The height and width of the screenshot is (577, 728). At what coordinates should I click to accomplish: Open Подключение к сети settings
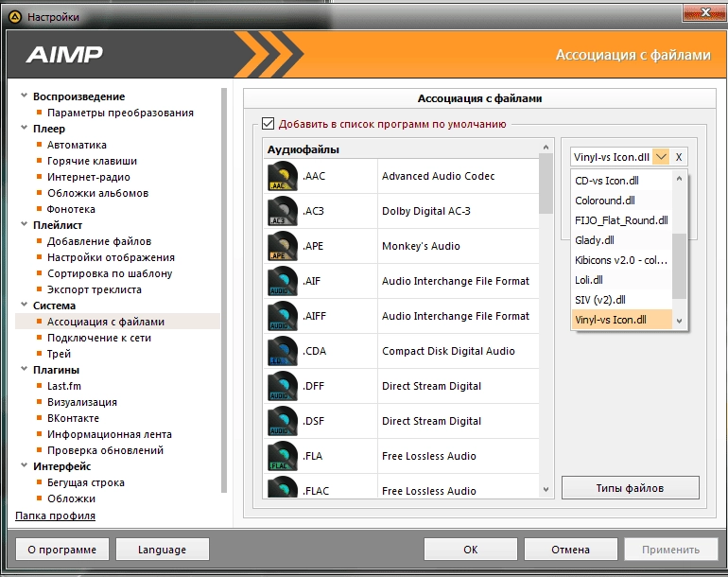pos(99,338)
